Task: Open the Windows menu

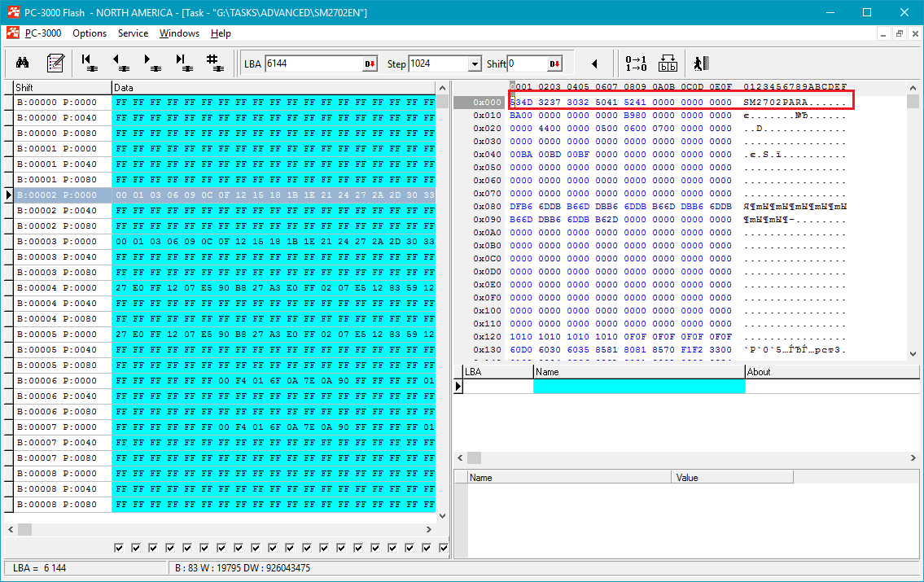Action: [179, 33]
